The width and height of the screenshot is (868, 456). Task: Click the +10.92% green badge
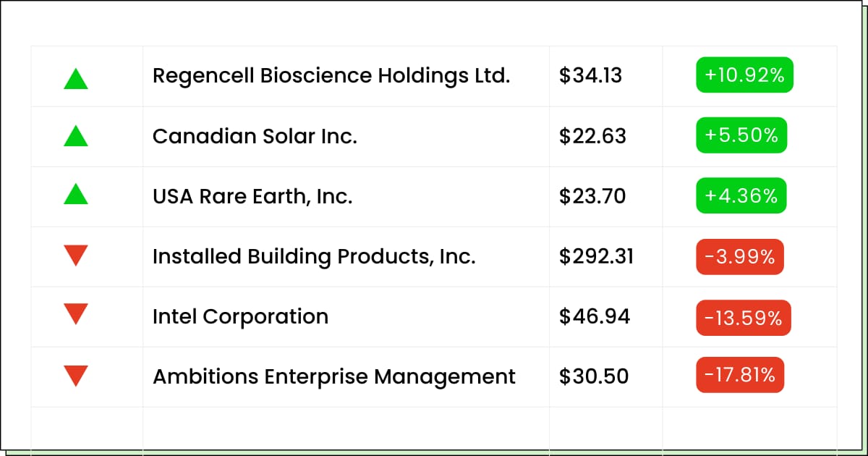pos(744,75)
